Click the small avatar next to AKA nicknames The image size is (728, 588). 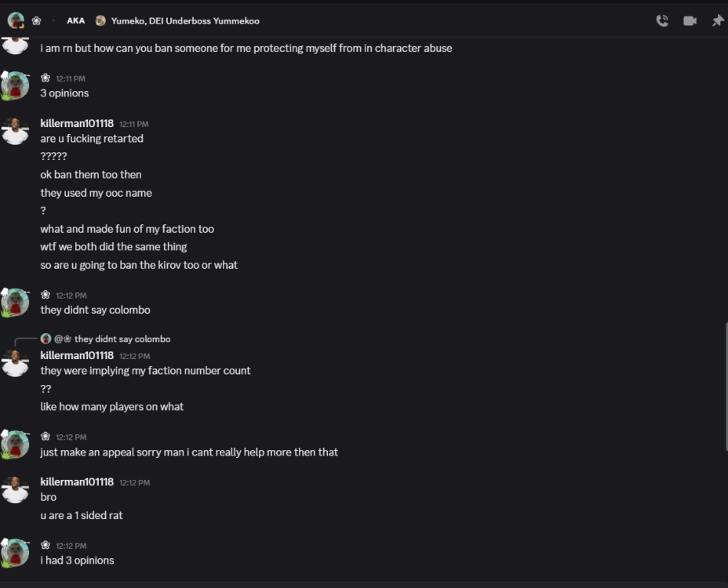pyautogui.click(x=100, y=21)
